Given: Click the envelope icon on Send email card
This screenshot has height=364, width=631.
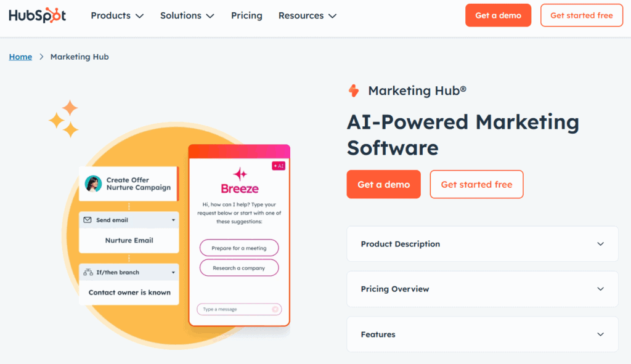Looking at the screenshot, I should (x=88, y=220).
